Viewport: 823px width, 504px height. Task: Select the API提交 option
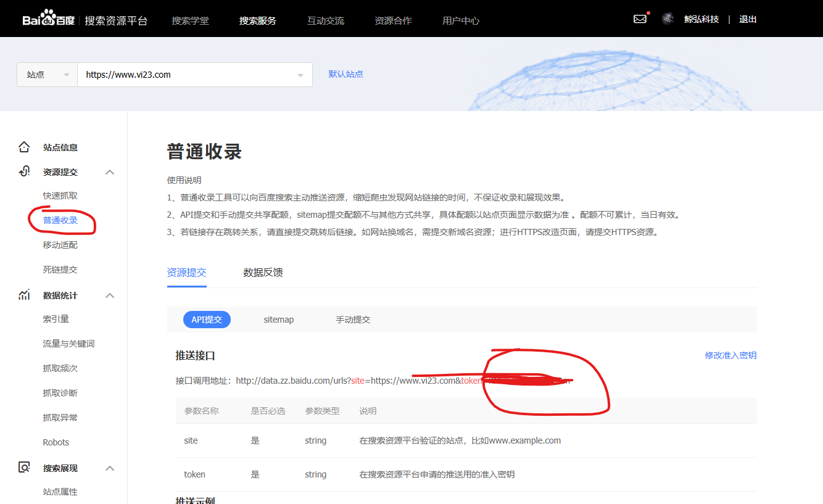(207, 320)
